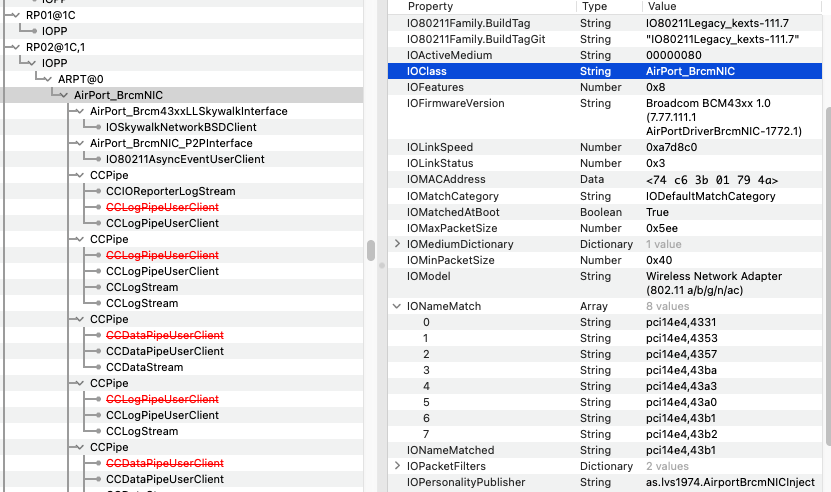Sort by the Type column header
This screenshot has height=492, width=831.
(594, 6)
